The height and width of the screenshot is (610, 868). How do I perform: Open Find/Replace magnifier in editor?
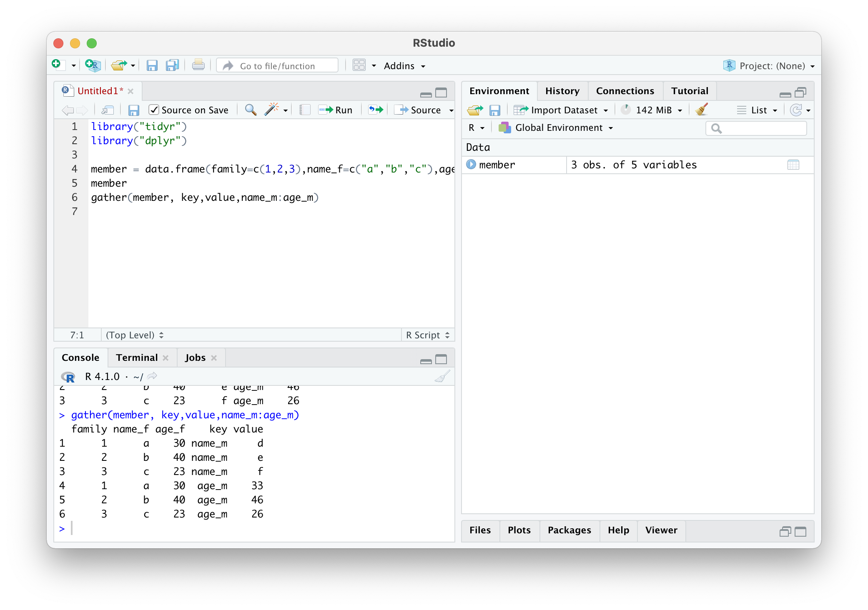click(x=251, y=110)
